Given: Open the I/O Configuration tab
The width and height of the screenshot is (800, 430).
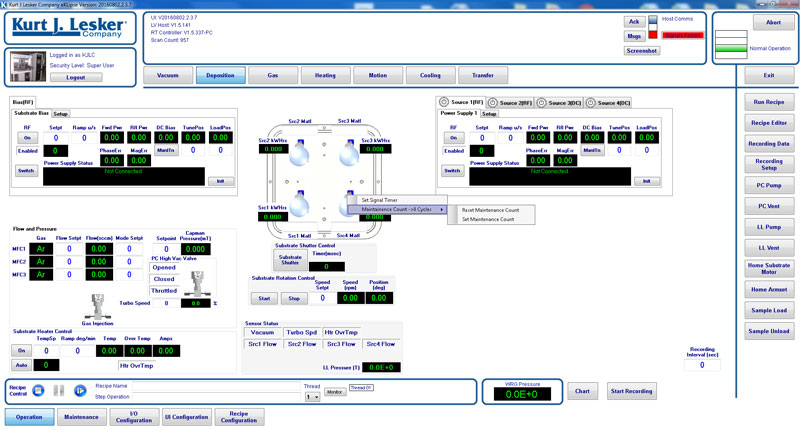Looking at the screenshot, I should point(134,417).
